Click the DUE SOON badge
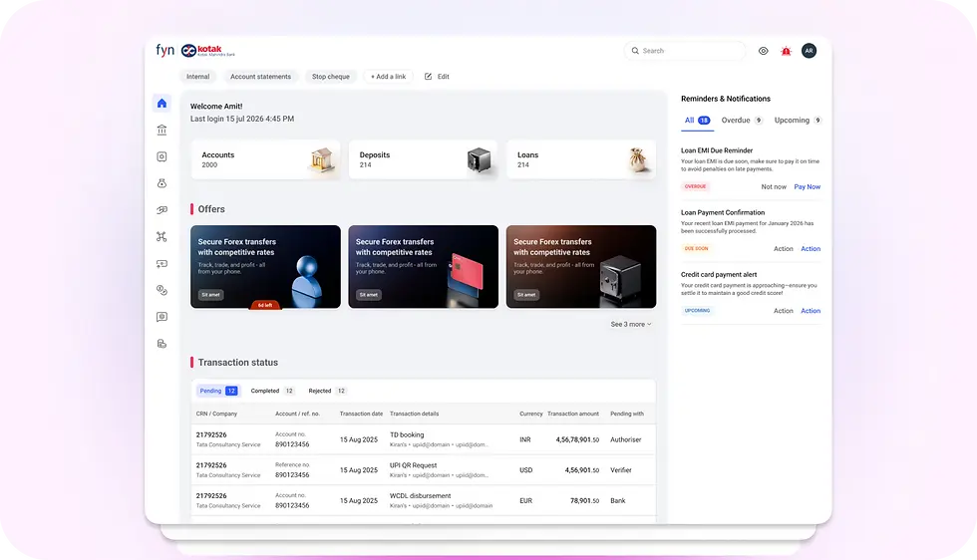Screen dimensions: 977x560 pyautogui.click(x=696, y=248)
